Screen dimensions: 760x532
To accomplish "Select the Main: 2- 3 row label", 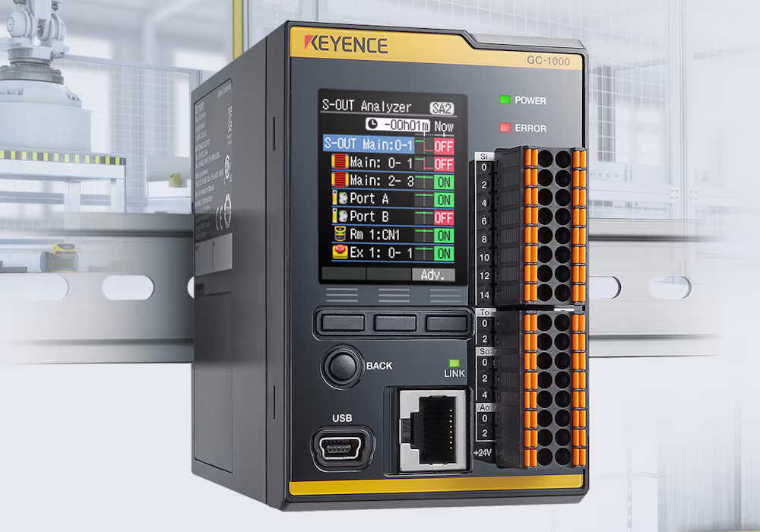I will click(382, 181).
